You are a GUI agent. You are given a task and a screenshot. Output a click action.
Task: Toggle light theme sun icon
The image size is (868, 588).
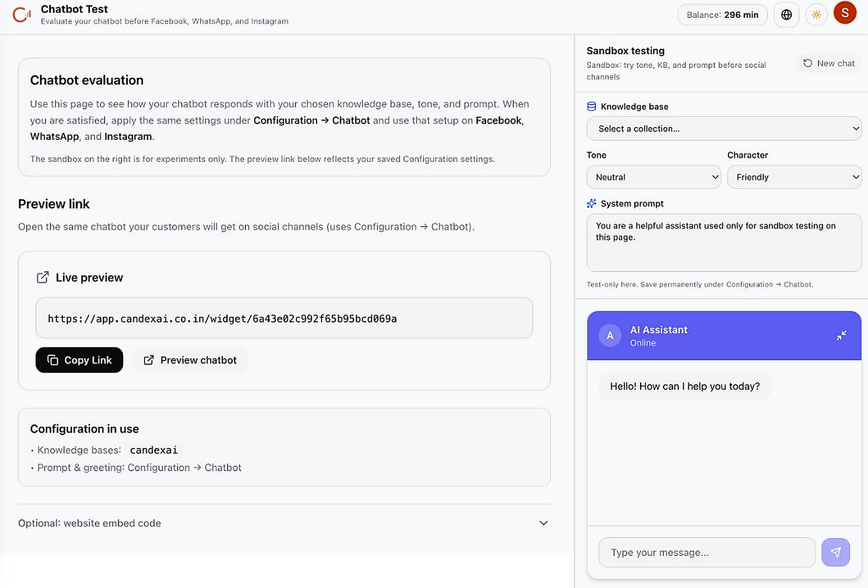coord(816,15)
